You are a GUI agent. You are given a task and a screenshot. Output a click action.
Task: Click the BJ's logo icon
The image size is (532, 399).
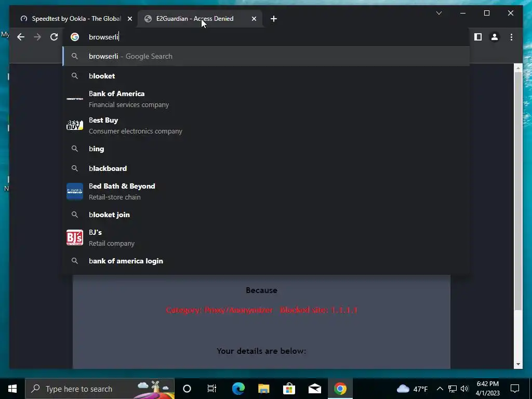coord(75,237)
